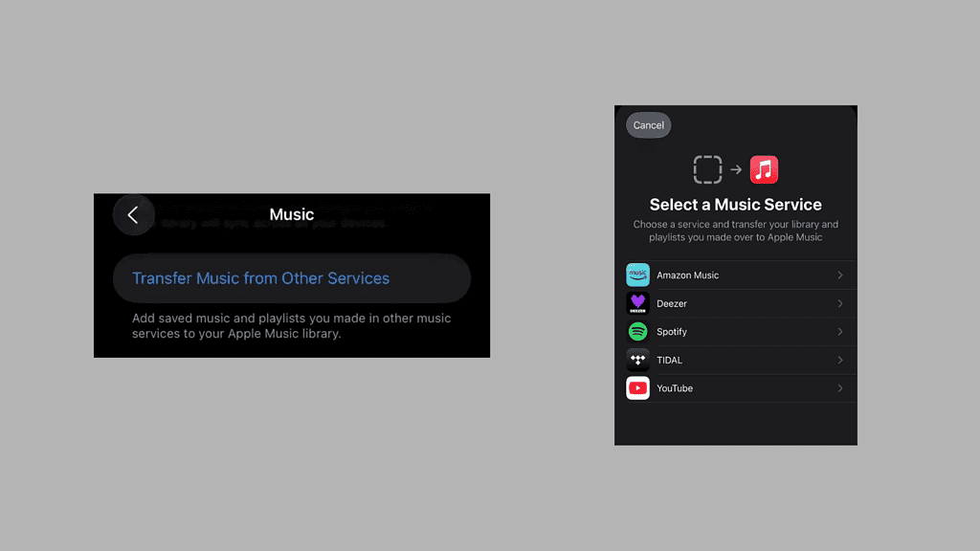Select the YouTube label
980x551 pixels.
click(x=675, y=388)
